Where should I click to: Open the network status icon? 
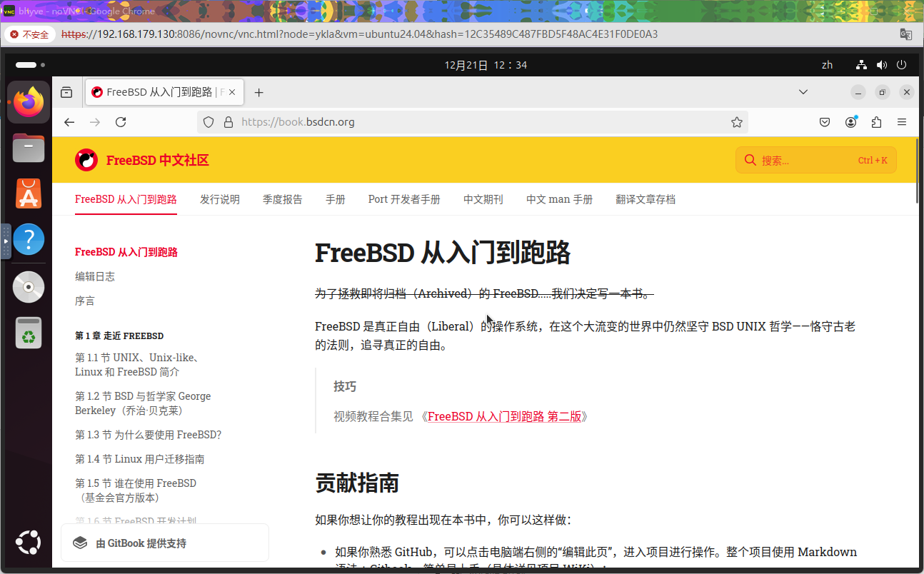click(862, 65)
